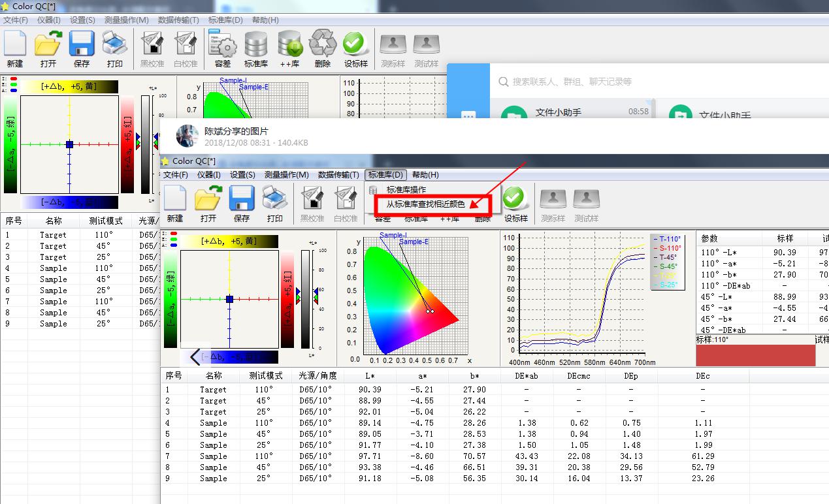This screenshot has height=504, width=829.
Task: Click the green check 设标样 icon in top toolbar
Action: coord(355,46)
